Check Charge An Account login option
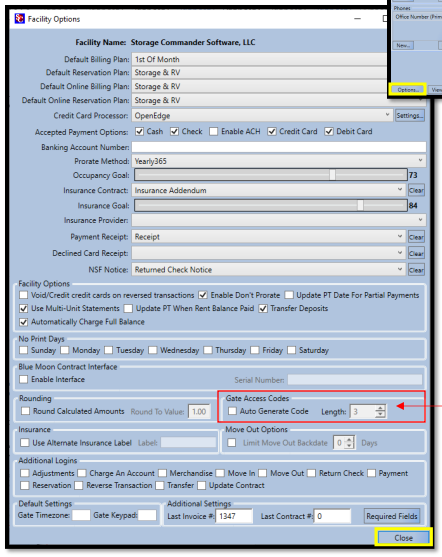 pos(82,473)
